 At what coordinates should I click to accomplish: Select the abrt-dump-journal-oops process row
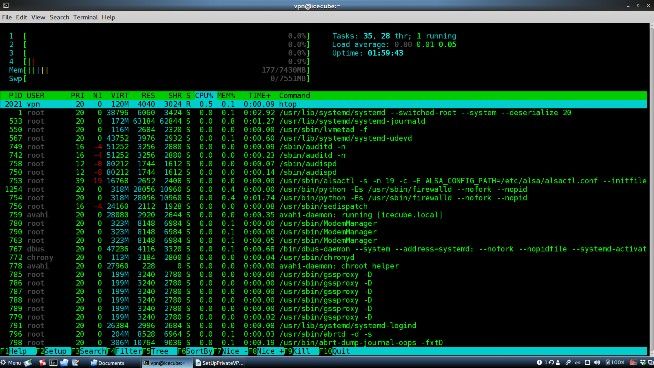tap(324, 343)
